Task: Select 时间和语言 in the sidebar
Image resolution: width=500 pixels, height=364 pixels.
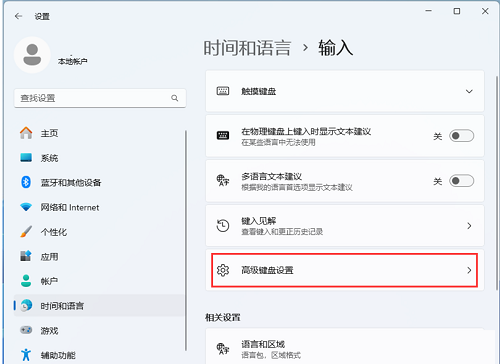Action: coord(99,305)
